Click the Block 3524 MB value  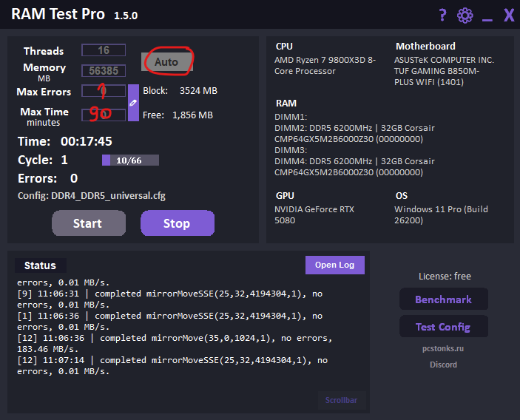[x=198, y=90]
